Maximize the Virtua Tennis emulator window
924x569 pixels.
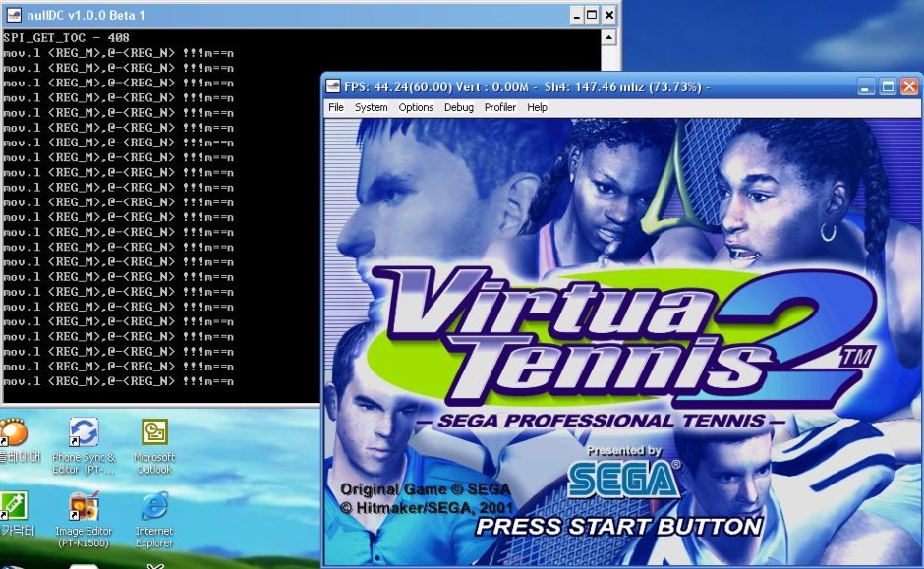click(x=888, y=87)
